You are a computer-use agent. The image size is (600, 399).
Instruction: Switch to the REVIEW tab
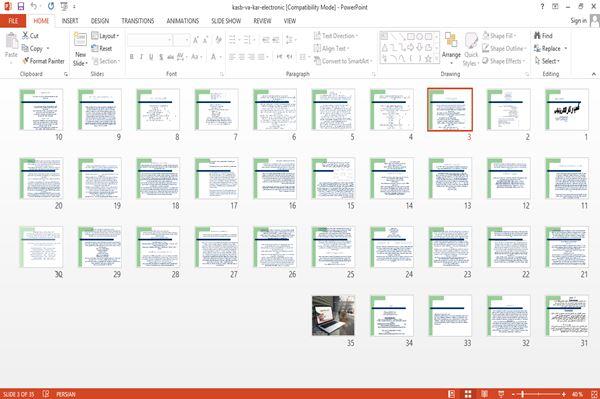[262, 21]
